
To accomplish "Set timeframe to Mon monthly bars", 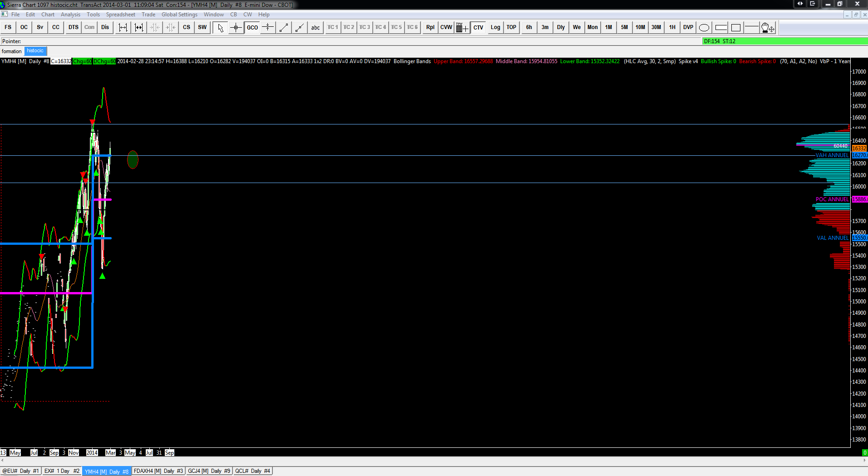I will click(x=593, y=27).
